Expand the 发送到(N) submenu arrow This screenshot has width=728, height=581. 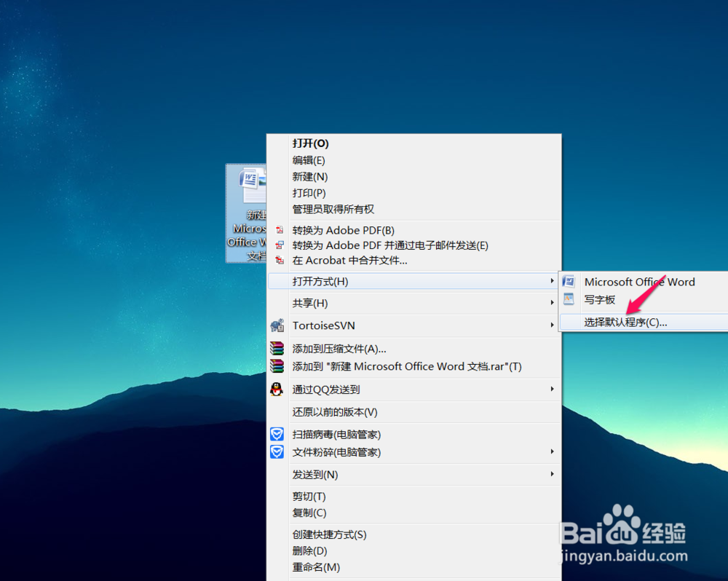point(552,474)
